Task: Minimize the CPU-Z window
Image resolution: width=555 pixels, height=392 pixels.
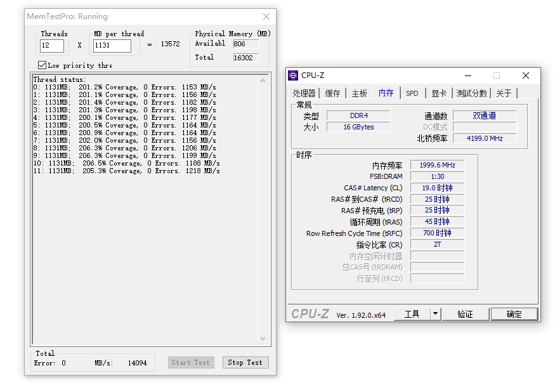Action: pos(467,75)
